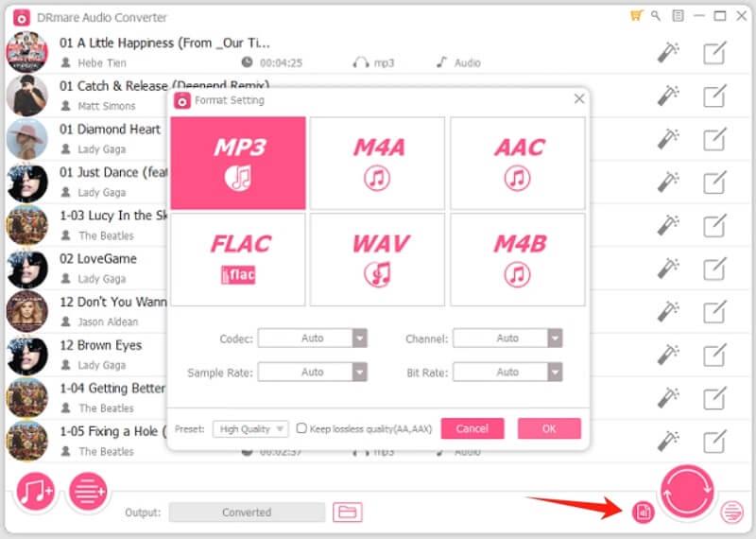Edit tags for 1-03 Lucy track
The image size is (756, 539).
click(714, 225)
